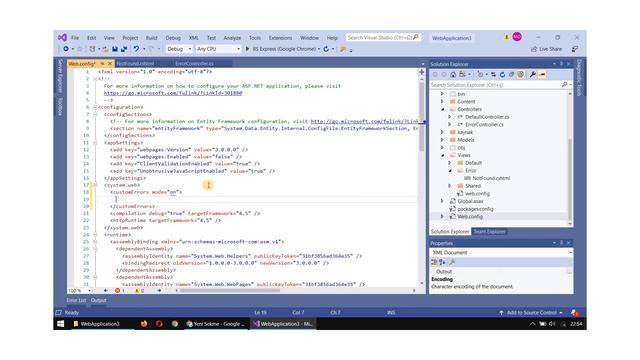
Task: Click the Open File folder icon
Action: pyautogui.click(x=106, y=49)
